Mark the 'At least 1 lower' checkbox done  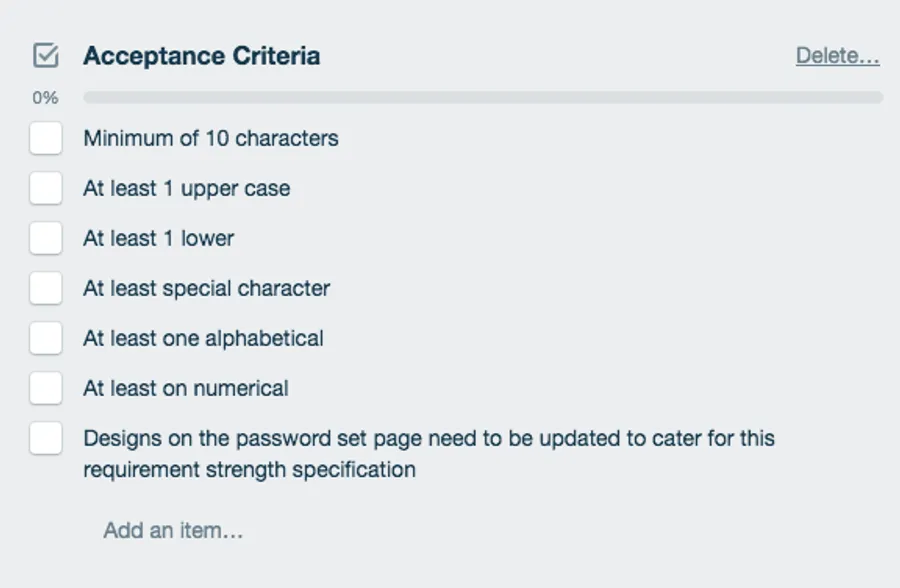click(x=46, y=239)
